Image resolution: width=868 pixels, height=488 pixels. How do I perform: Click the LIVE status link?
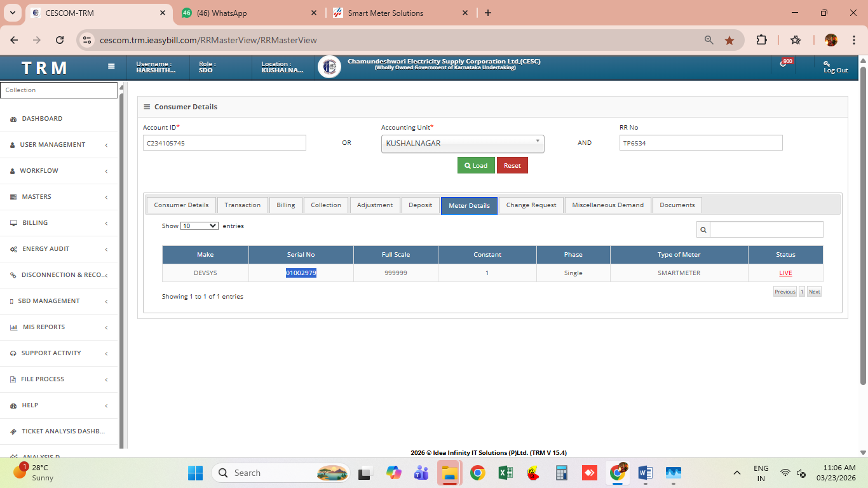point(785,273)
